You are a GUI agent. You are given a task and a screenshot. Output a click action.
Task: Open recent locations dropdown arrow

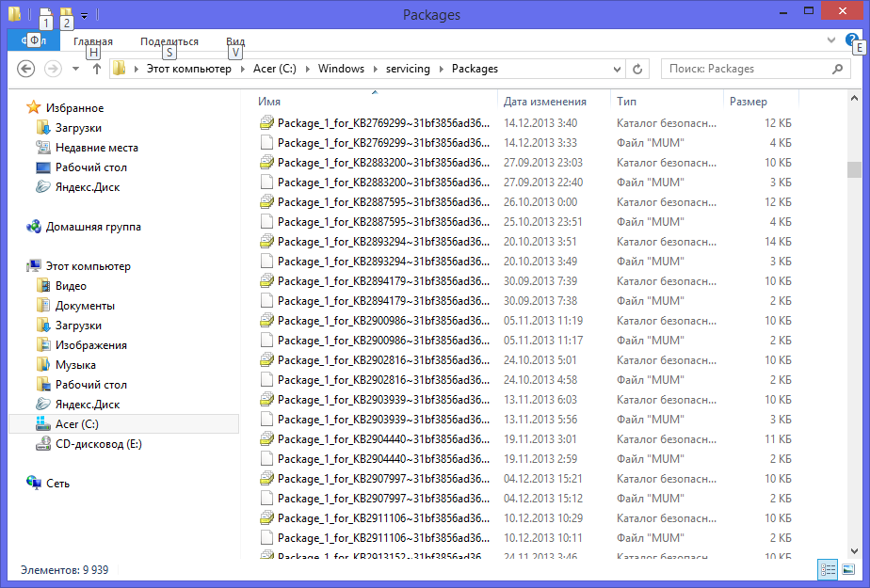click(x=76, y=69)
